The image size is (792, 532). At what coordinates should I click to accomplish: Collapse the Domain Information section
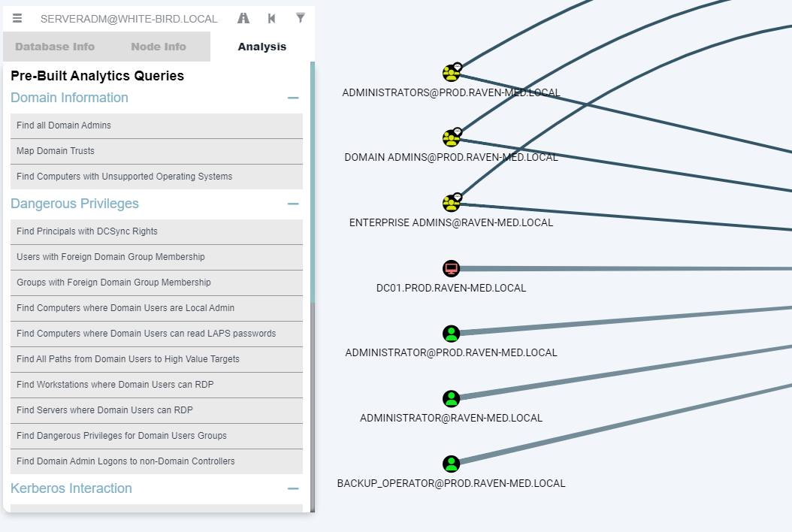[293, 98]
